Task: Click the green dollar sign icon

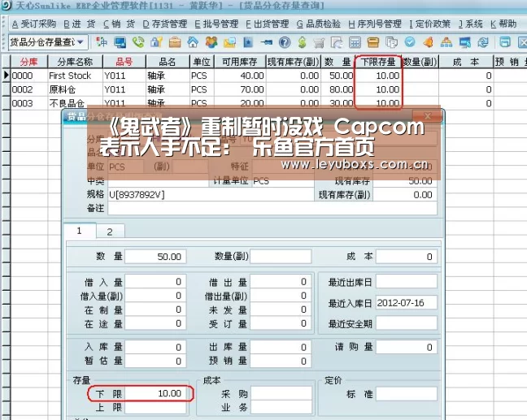Action: click(303, 42)
